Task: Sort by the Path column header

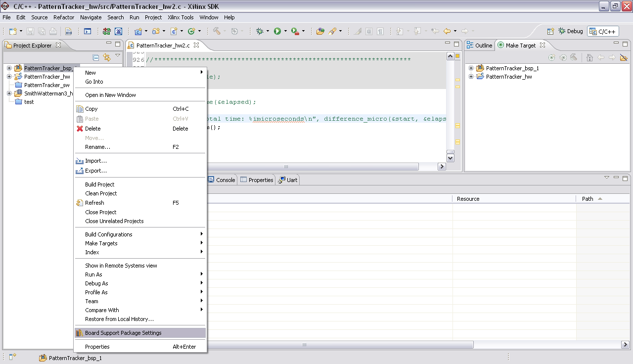Action: point(603,199)
